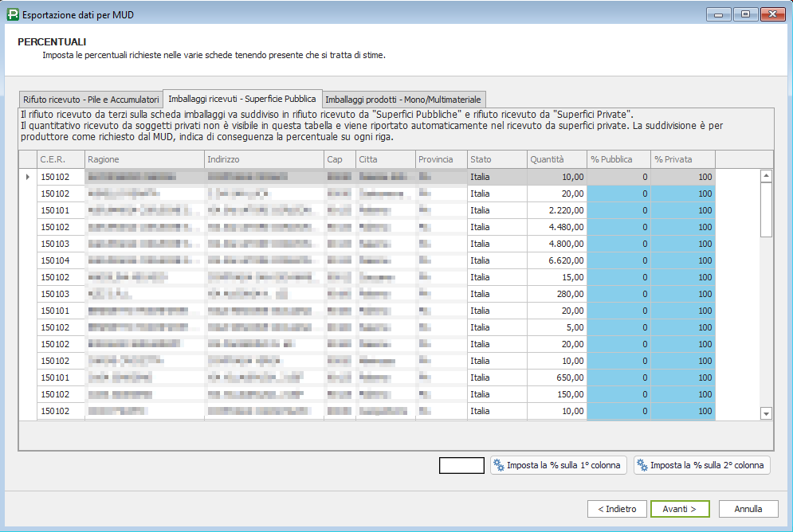The image size is (793, 532).
Task: Click the percentage input box near bottom
Action: click(461, 466)
